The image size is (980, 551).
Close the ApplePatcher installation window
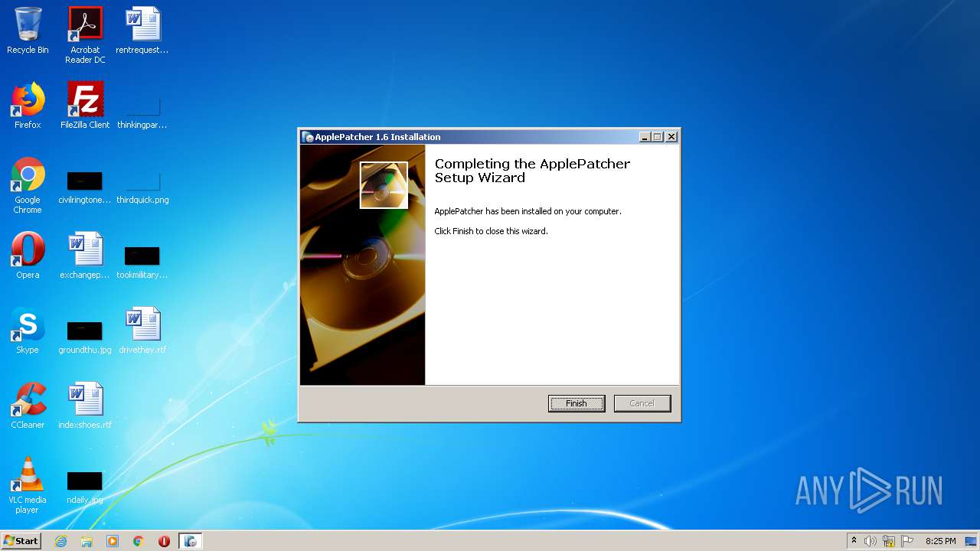click(671, 137)
